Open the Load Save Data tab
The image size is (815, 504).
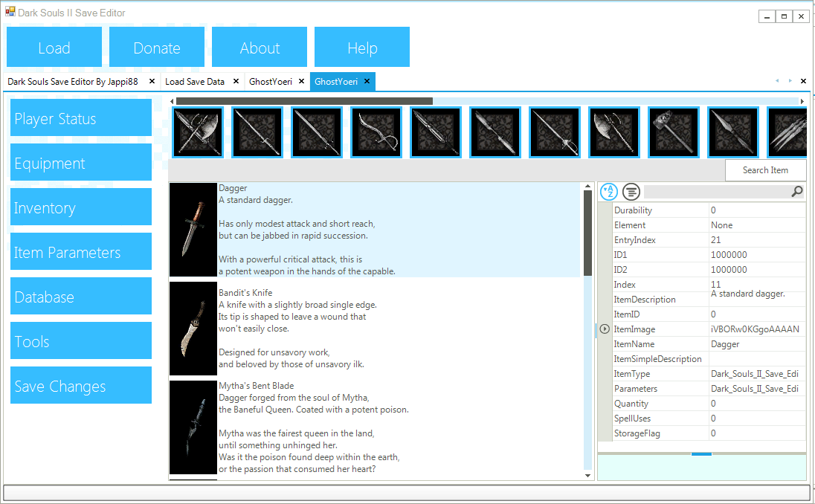coord(195,82)
